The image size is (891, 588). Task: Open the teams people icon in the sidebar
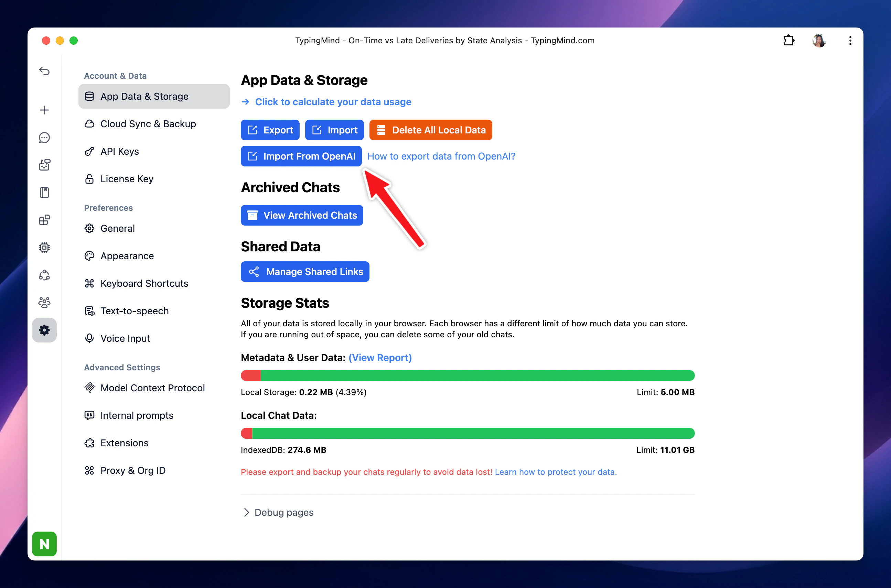click(44, 302)
